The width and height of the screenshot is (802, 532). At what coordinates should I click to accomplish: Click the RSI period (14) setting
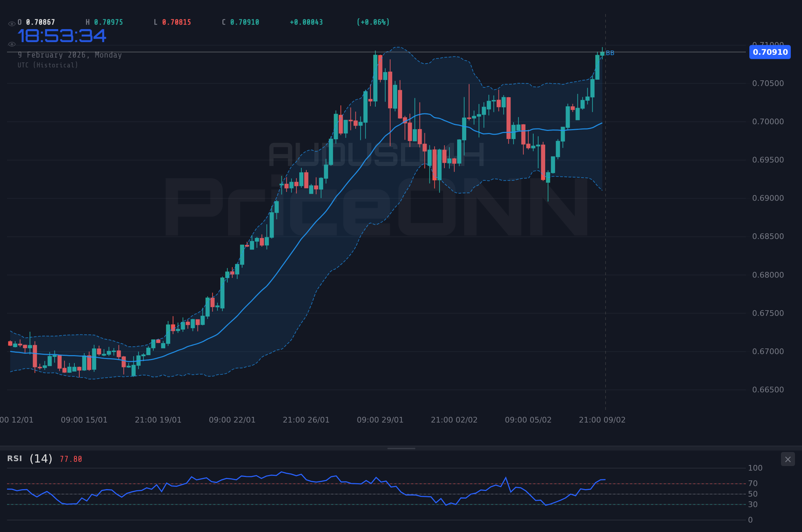(x=41, y=459)
